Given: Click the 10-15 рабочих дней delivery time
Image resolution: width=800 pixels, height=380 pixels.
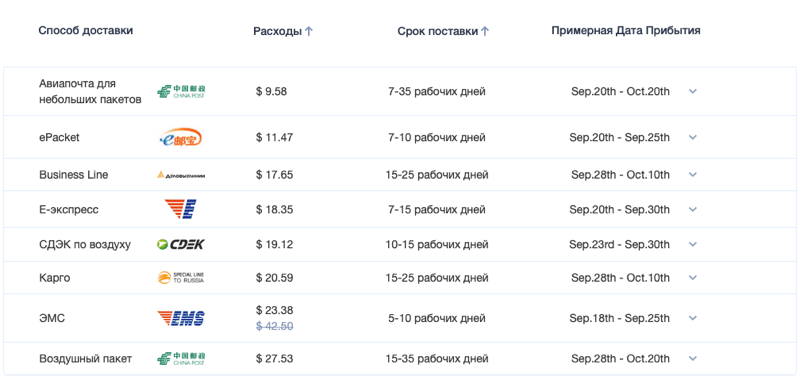Looking at the screenshot, I should tap(437, 245).
